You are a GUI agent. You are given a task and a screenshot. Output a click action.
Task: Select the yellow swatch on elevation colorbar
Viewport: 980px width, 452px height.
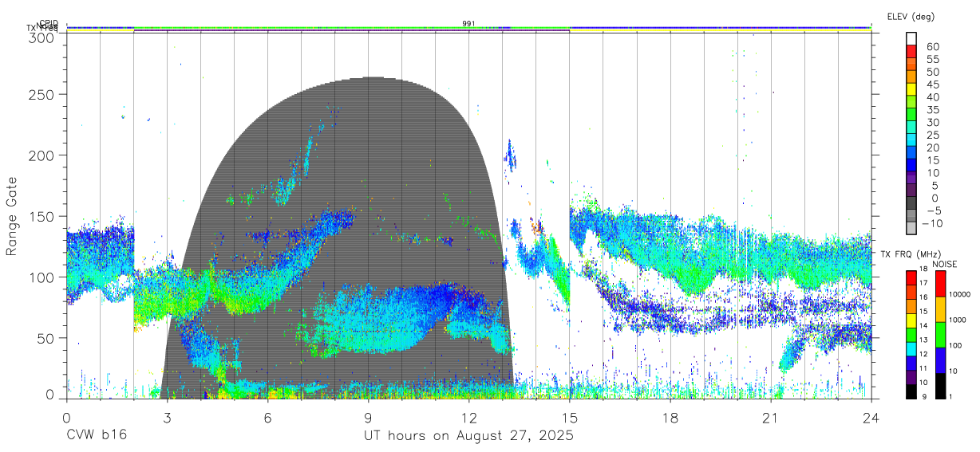point(912,90)
